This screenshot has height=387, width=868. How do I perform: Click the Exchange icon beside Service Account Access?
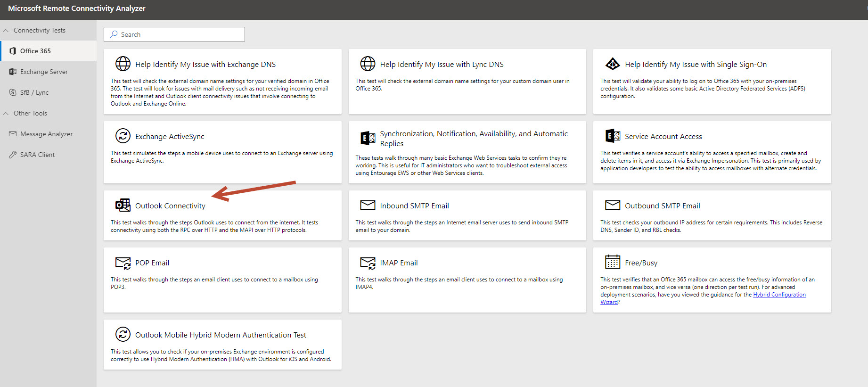[613, 136]
